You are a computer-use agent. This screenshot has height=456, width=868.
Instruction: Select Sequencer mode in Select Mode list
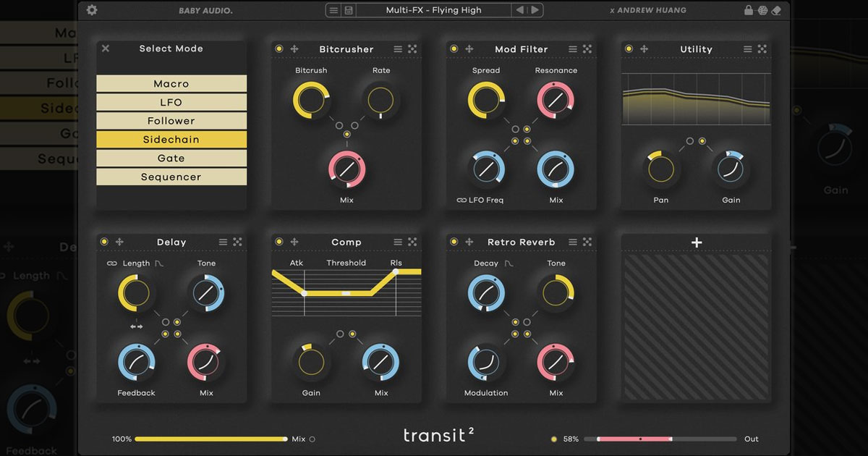tap(171, 177)
